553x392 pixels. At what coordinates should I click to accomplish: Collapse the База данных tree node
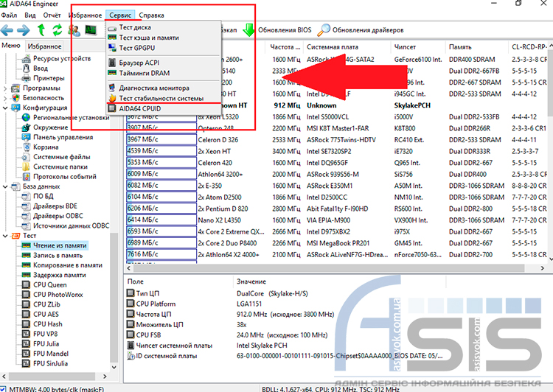pyautogui.click(x=5, y=186)
